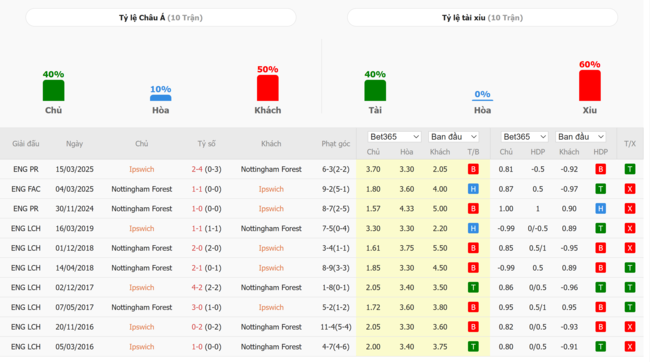The width and height of the screenshot is (650, 362).
Task: Click the red Xỉu 60% bar
Action: coord(589,85)
